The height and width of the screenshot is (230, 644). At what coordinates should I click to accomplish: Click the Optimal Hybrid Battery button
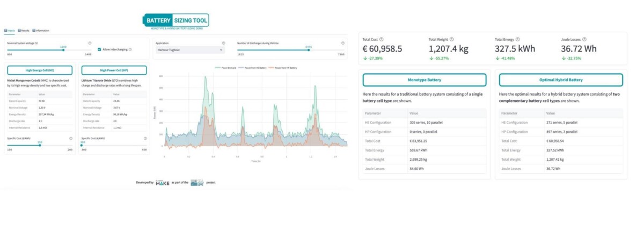(x=561, y=80)
